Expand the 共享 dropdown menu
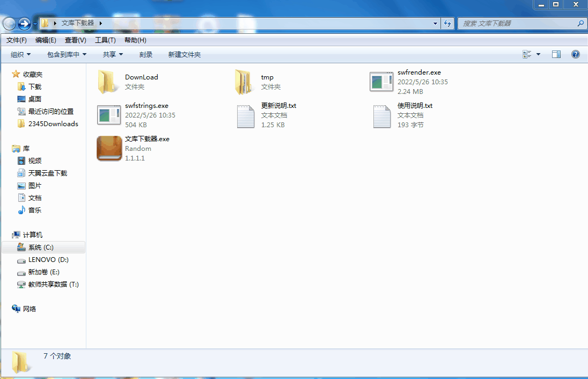The width and height of the screenshot is (588, 379). [x=113, y=55]
